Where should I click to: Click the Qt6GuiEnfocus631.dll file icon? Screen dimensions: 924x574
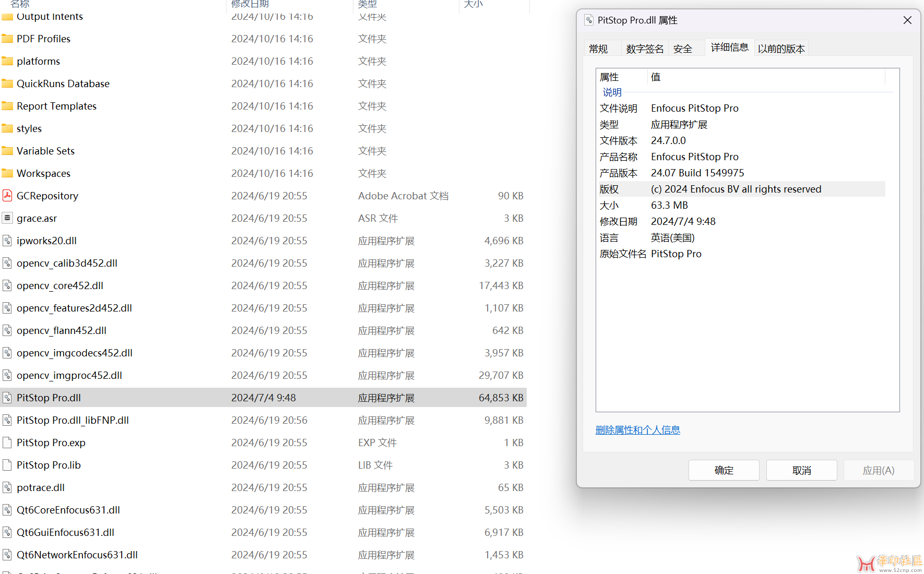[7, 532]
